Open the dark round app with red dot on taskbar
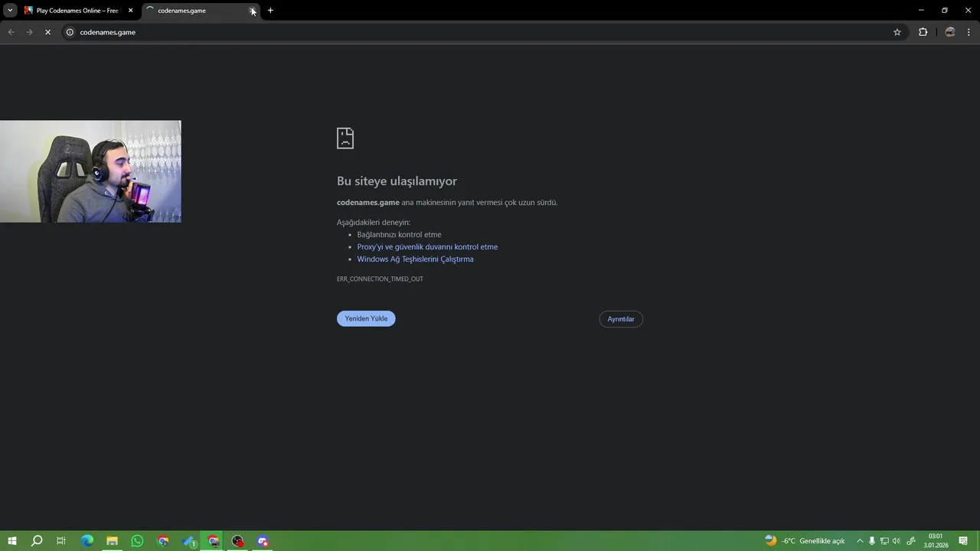The image size is (980, 551). pyautogui.click(x=238, y=541)
